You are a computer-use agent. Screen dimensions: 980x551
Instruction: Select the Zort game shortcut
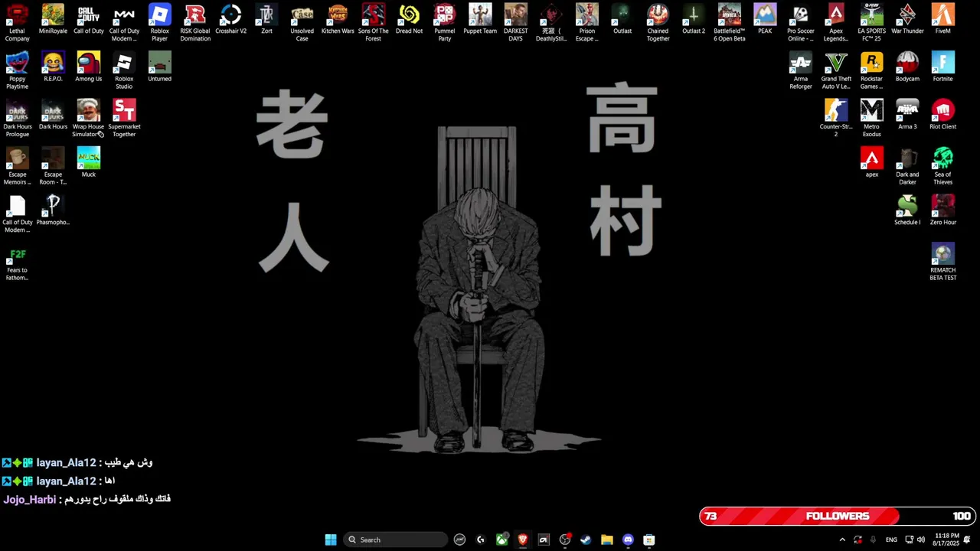click(x=266, y=19)
